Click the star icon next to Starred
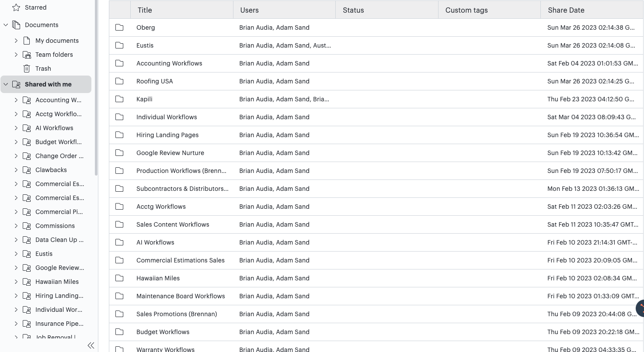The image size is (644, 352). 17,7
